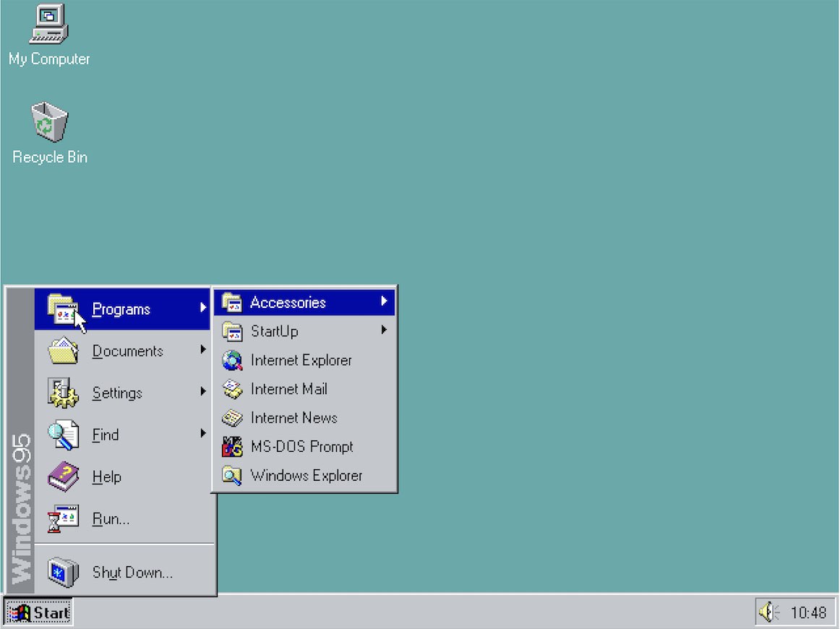The width and height of the screenshot is (840, 629).
Task: Click the Documents folder icon
Action: [62, 351]
